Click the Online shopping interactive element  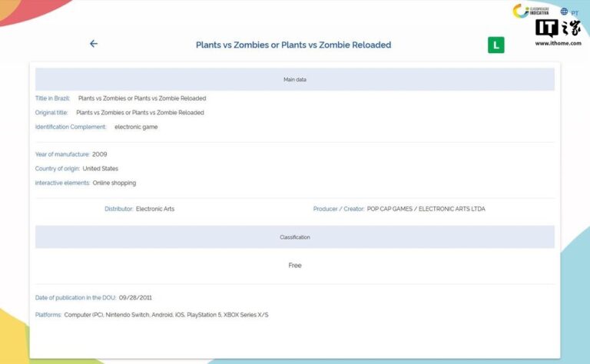114,183
